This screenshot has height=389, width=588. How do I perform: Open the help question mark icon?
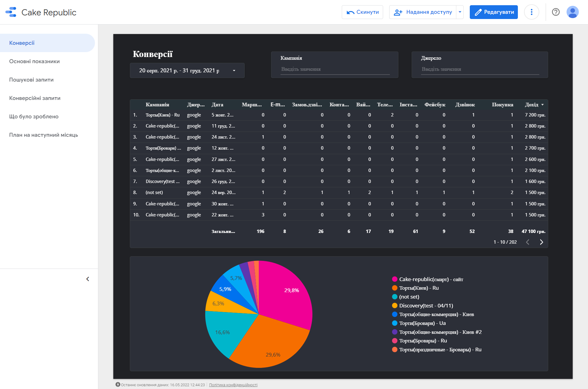(x=556, y=12)
